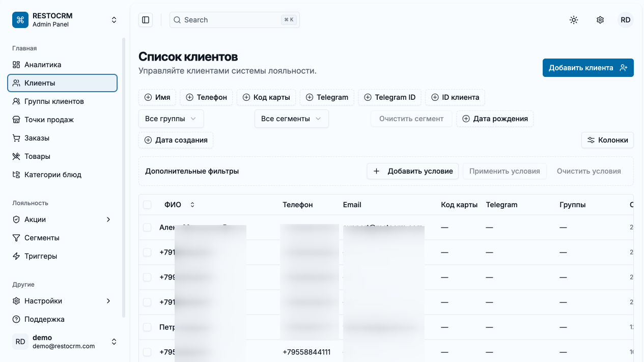
Task: Open the Все сегменты dropdown
Action: (x=292, y=119)
